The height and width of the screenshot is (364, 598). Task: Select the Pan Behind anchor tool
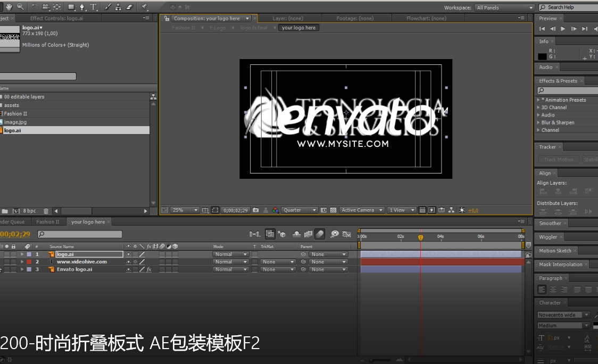57,7
